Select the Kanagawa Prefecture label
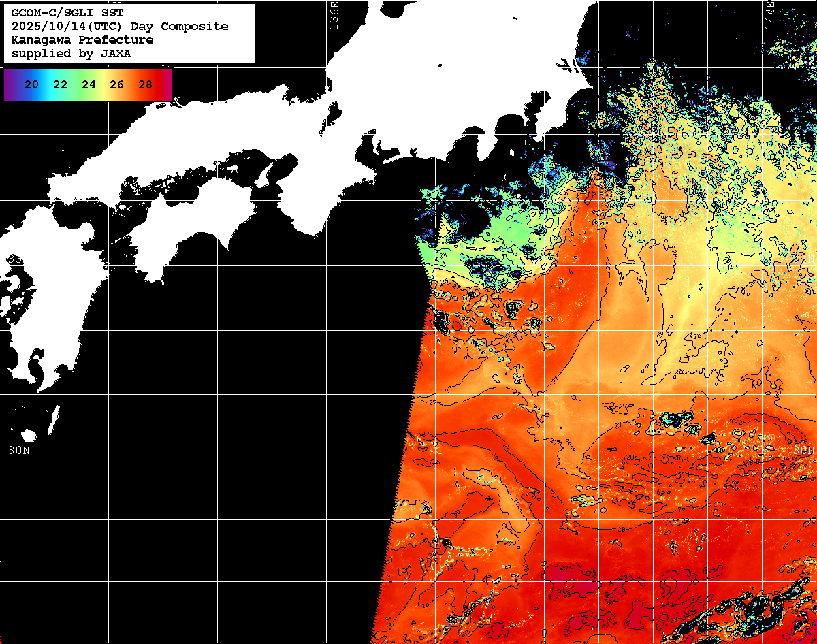Viewport: 817px width, 644px height. pyautogui.click(x=82, y=40)
